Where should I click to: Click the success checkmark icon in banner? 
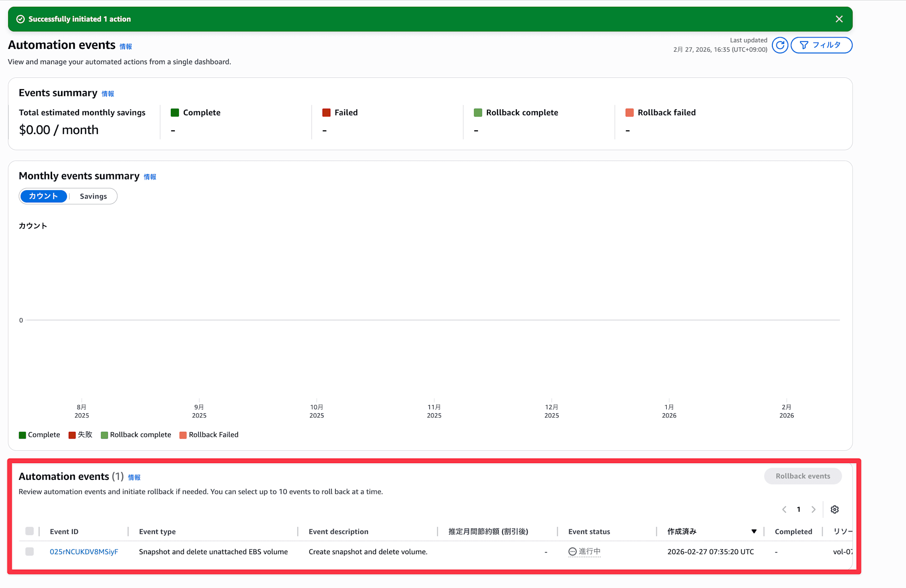20,19
